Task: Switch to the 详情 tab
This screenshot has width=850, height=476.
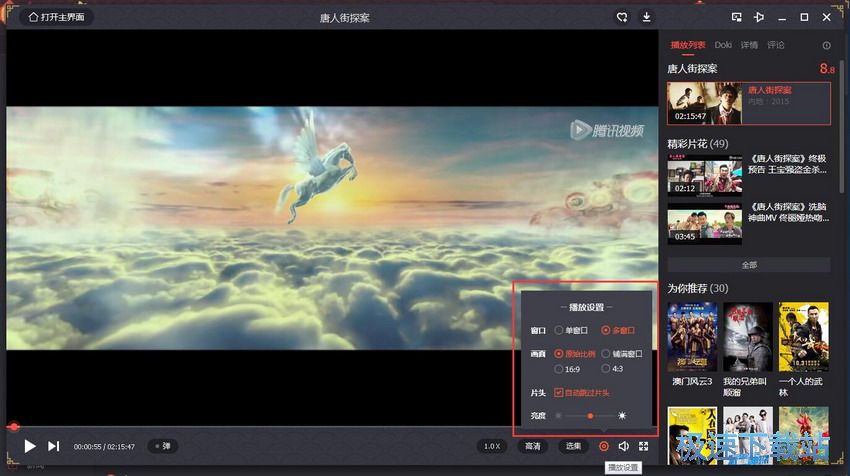Action: (x=750, y=45)
